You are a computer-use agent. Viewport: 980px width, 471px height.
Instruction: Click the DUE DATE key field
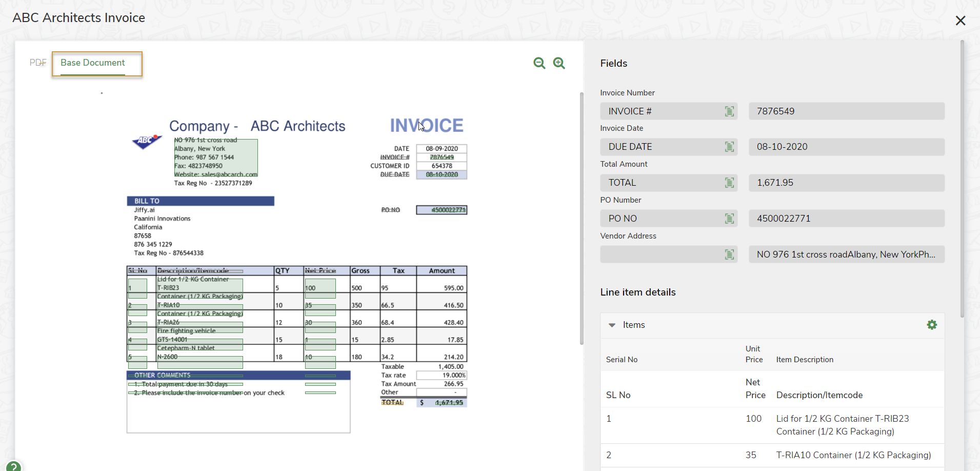[x=669, y=147]
